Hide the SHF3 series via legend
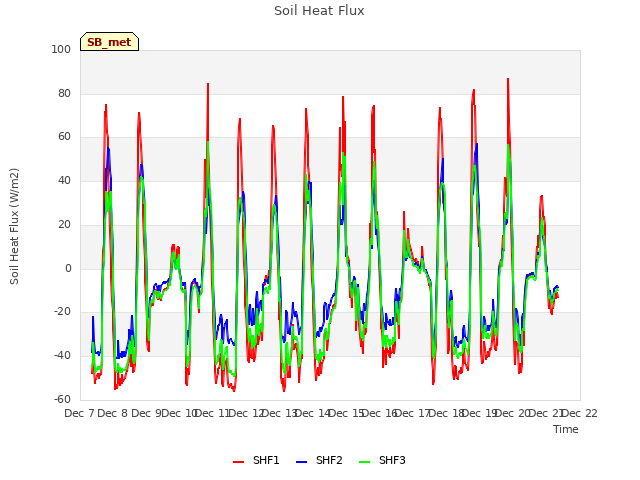 [382, 460]
